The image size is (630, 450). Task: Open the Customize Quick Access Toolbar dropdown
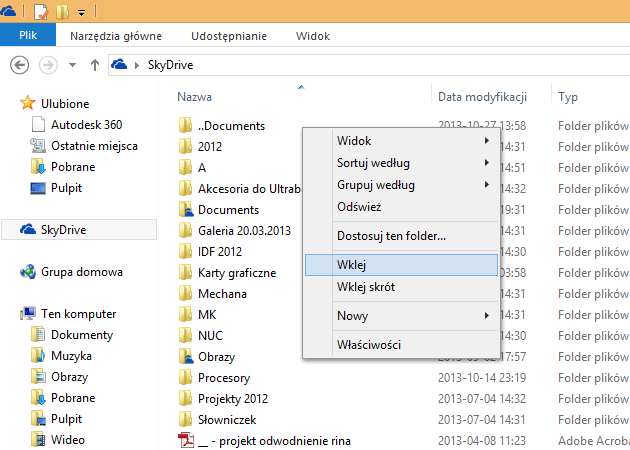pos(82,13)
